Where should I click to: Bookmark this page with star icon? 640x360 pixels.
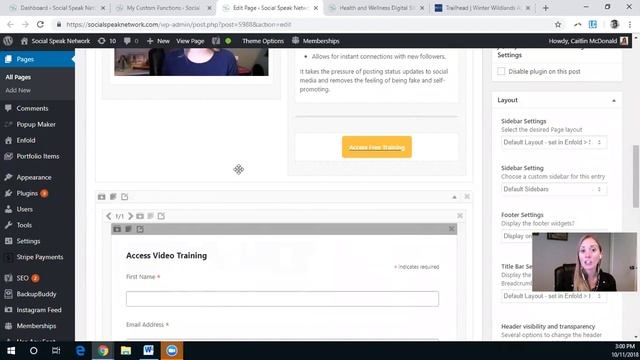pyautogui.click(x=558, y=24)
